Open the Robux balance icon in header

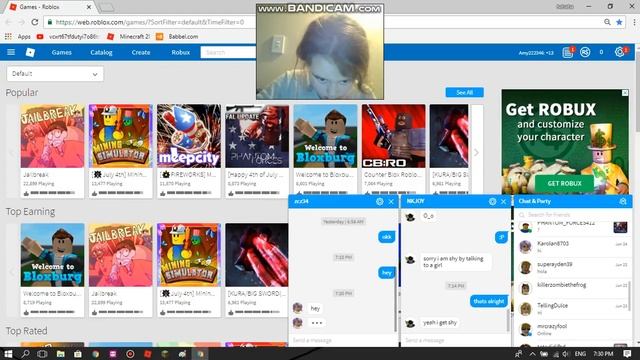(585, 52)
